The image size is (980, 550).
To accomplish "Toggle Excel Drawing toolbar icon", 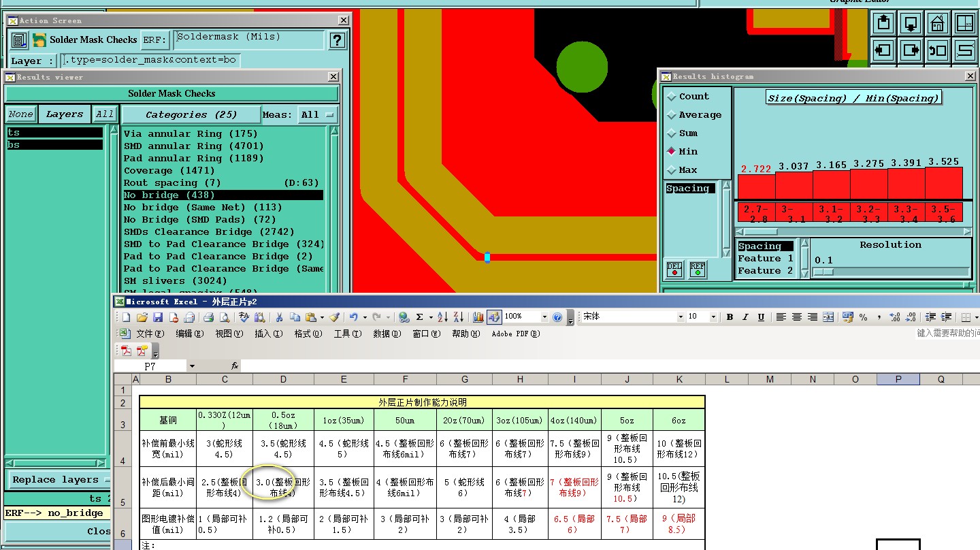I will (494, 317).
